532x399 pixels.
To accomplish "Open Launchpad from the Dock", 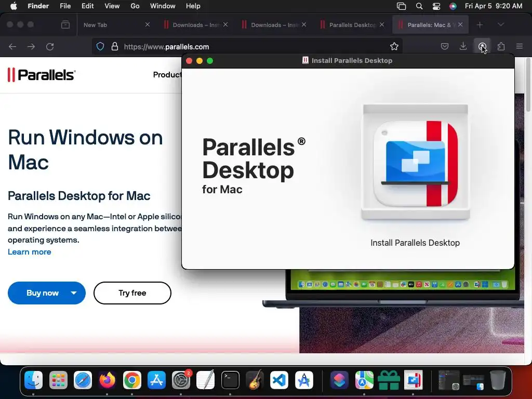I will click(x=58, y=380).
